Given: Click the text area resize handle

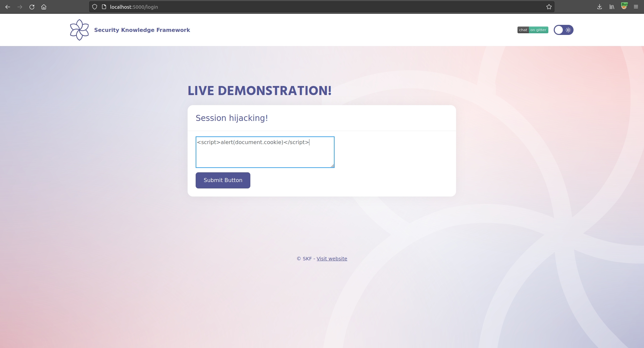Looking at the screenshot, I should (x=332, y=166).
